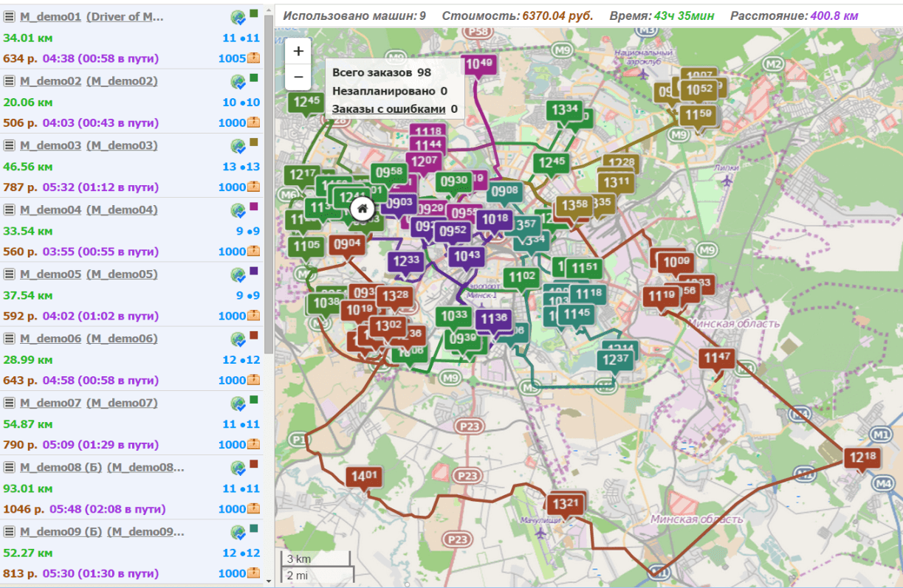
Task: Click the 10:49 magenta map marker
Action: 478,64
